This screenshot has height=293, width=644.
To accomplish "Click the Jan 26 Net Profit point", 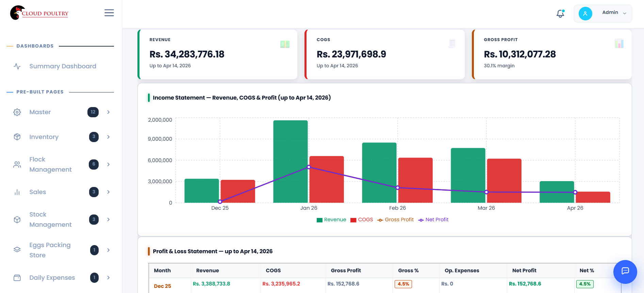I will tap(309, 167).
